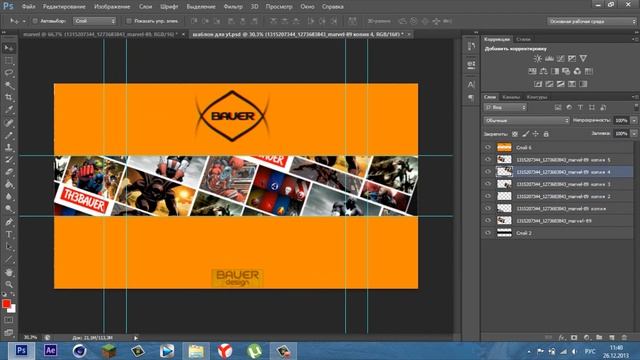Click the foreground red color swatch

pos(6,304)
